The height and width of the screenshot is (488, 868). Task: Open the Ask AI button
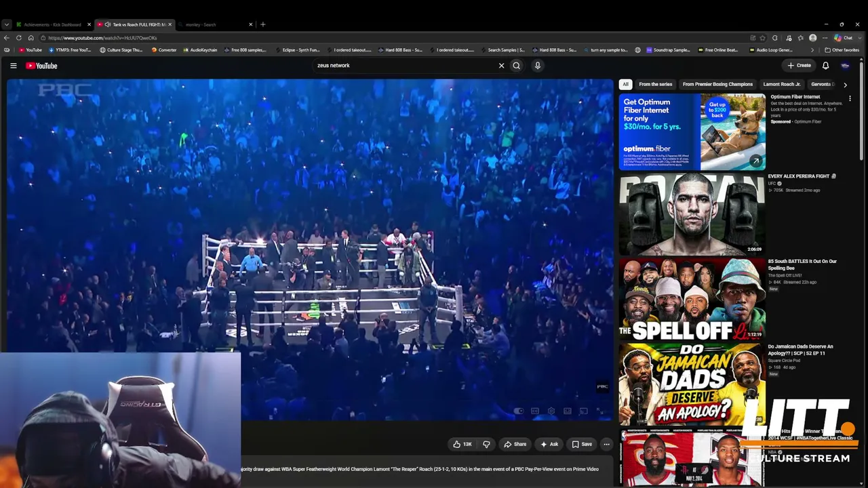point(549,445)
